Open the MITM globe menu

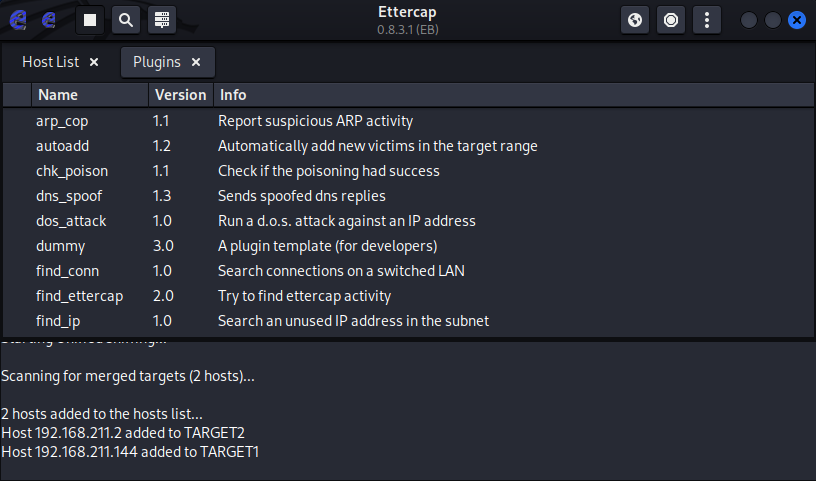point(635,19)
